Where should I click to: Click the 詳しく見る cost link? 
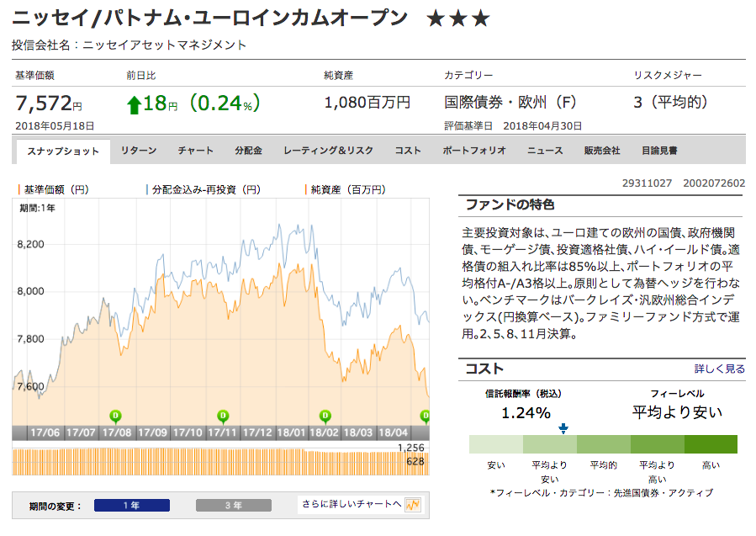click(x=719, y=369)
